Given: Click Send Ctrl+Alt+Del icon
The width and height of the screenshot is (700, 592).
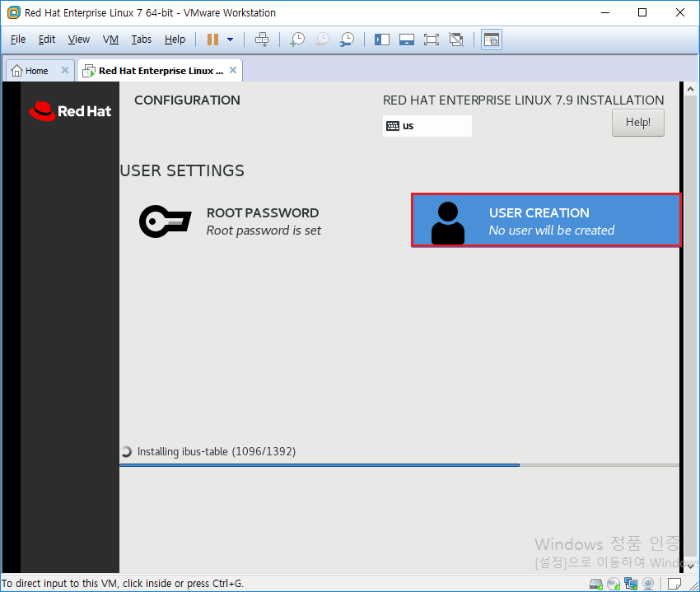Looking at the screenshot, I should 262,40.
